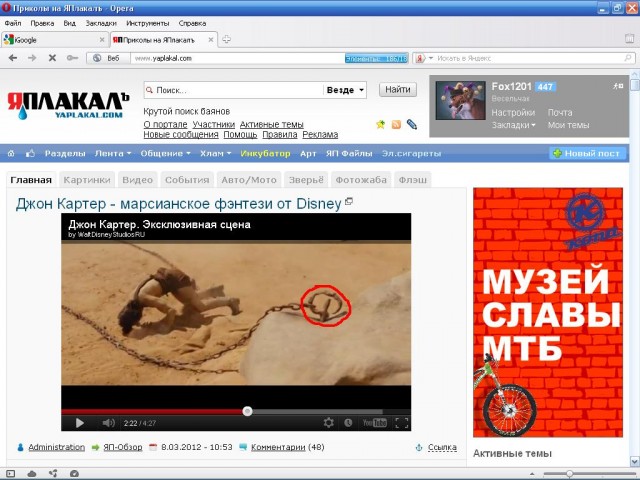The image size is (640, 480).
Task: Open the Закладки dropdown in the user panel
Action: (x=513, y=125)
